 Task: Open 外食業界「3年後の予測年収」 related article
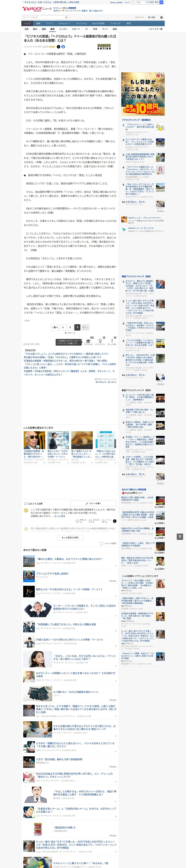coord(69,373)
